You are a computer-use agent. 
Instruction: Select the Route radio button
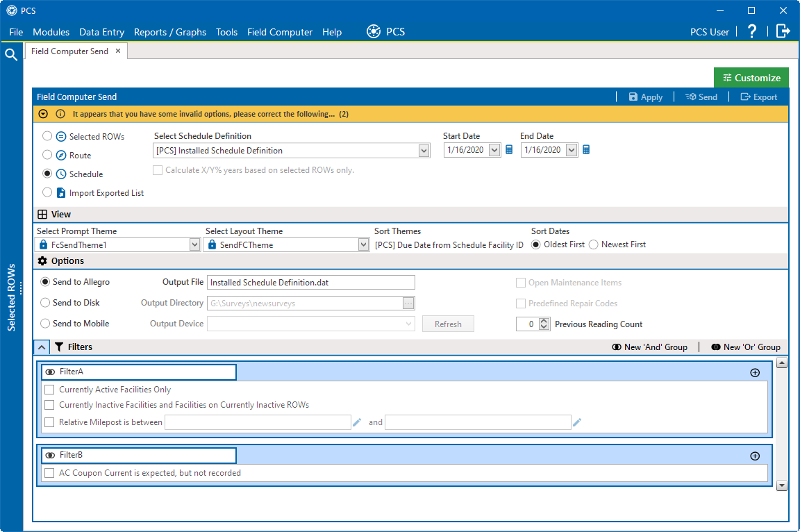[x=47, y=155]
